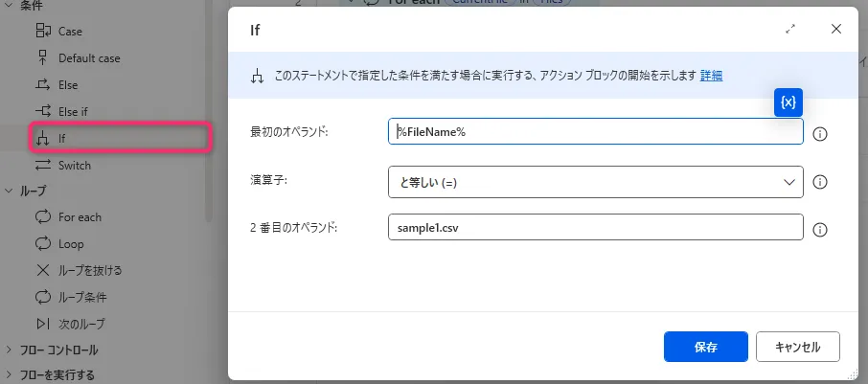Select the Default case action icon
The image size is (868, 384).
(x=42, y=58)
